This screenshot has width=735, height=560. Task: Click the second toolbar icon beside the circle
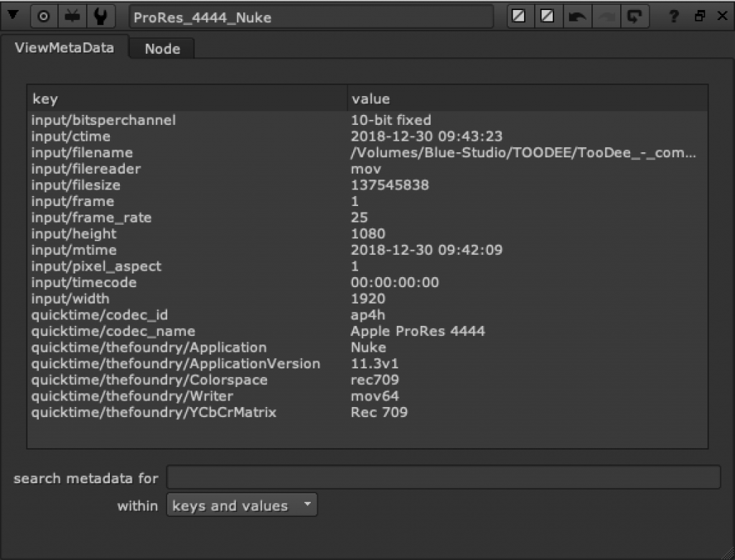pyautogui.click(x=72, y=17)
